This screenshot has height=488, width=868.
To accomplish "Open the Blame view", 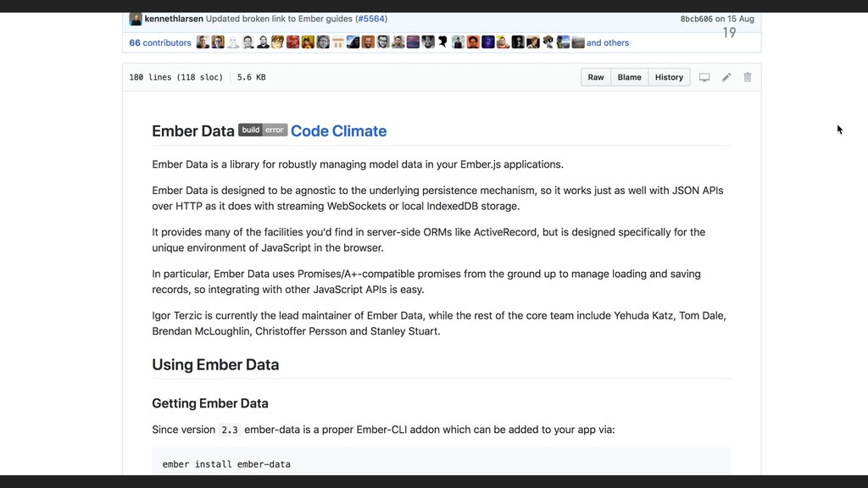I will tap(630, 77).
